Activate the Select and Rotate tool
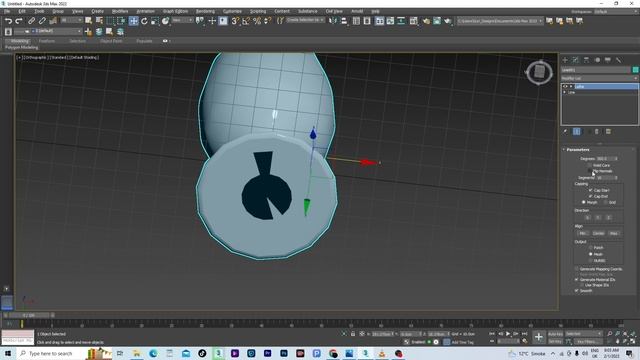Screen dimensions: 640x360 coord(144,21)
